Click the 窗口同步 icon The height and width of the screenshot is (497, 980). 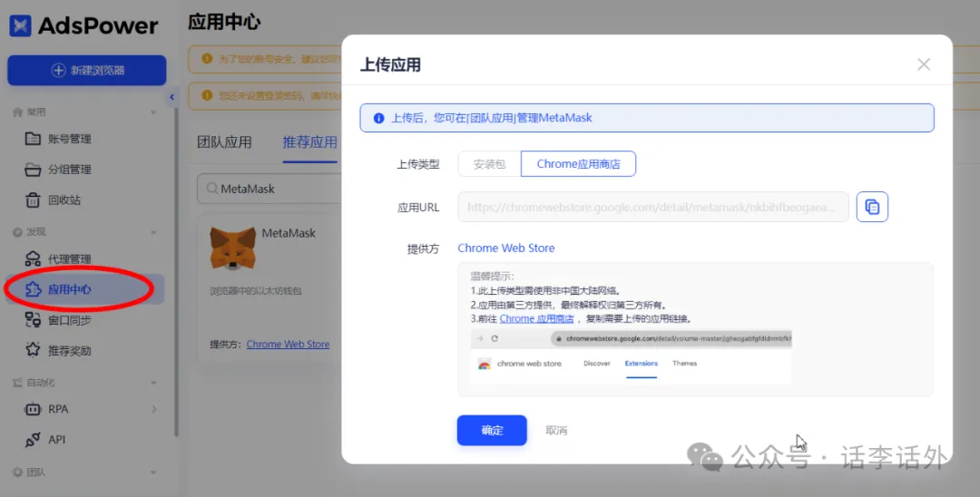[x=33, y=319]
